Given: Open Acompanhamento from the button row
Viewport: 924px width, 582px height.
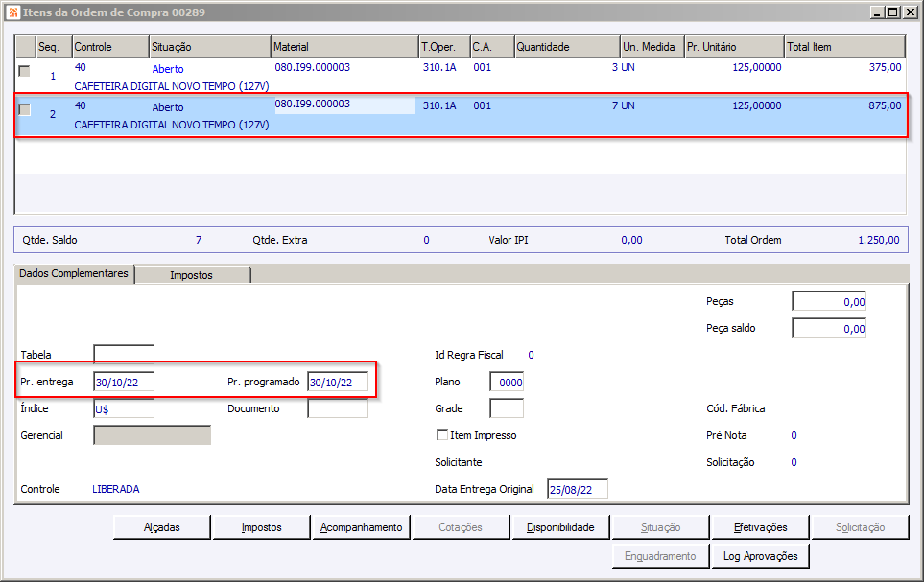Looking at the screenshot, I should [361, 527].
